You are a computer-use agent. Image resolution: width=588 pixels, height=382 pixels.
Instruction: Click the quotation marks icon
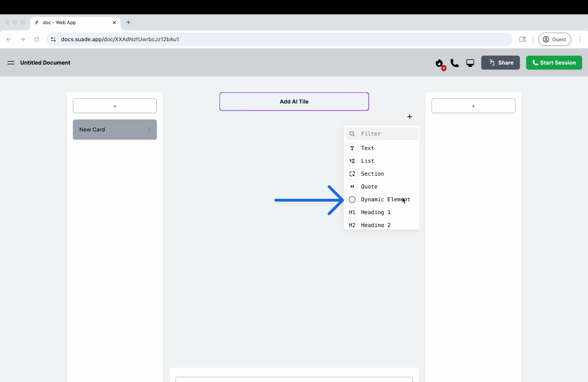click(x=352, y=187)
